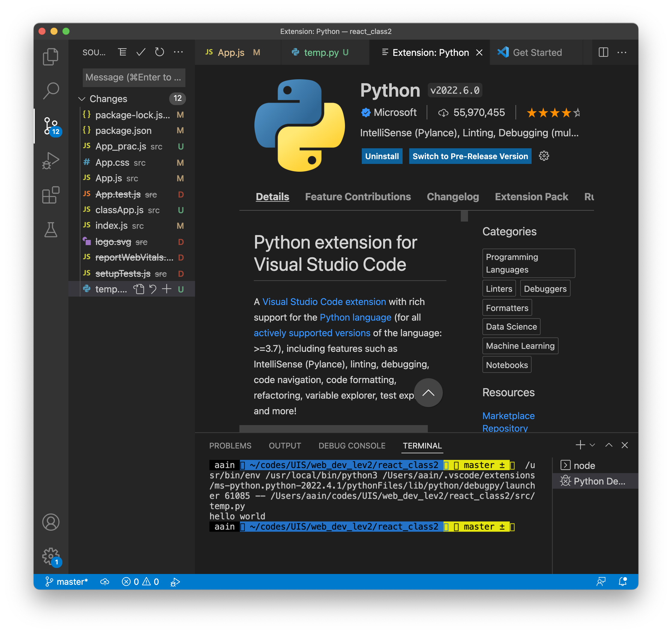The height and width of the screenshot is (634, 672).
Task: Click the debug launch icon in status bar
Action: (x=175, y=581)
